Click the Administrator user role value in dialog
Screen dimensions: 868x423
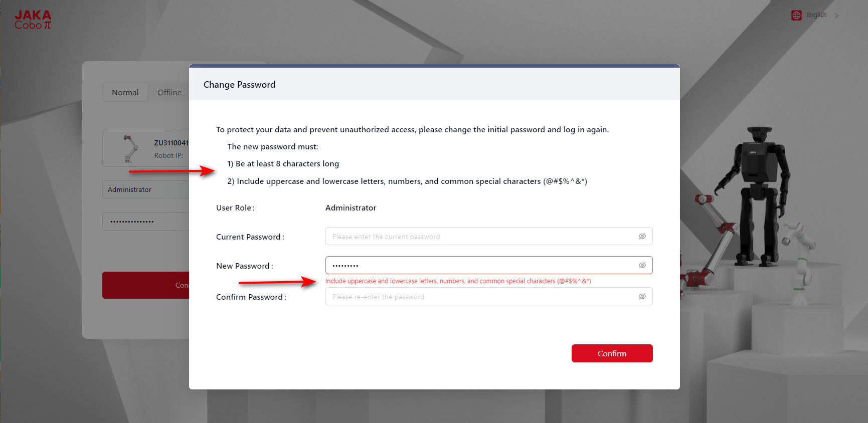351,208
